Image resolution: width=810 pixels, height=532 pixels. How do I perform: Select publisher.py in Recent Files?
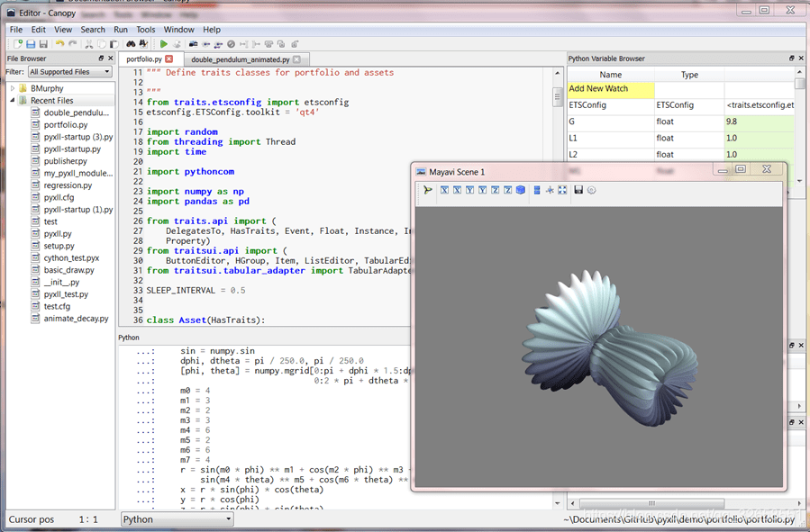tap(65, 160)
